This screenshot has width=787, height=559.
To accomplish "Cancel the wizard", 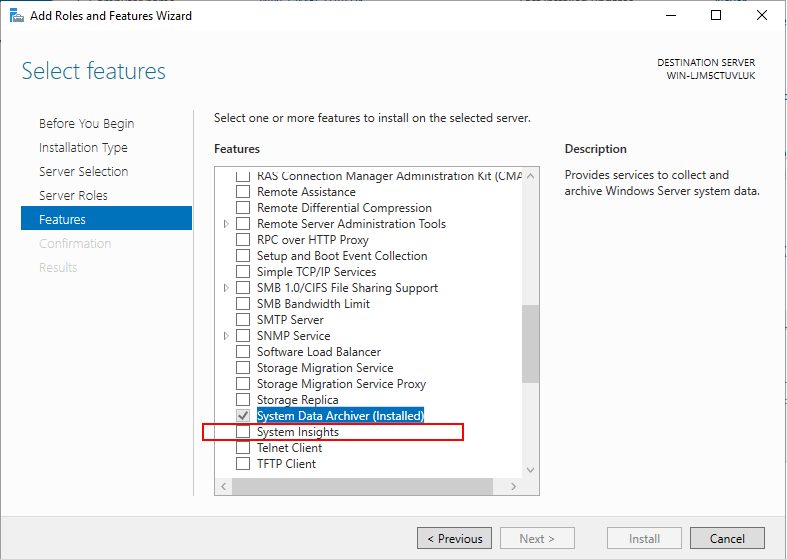I will pos(727,538).
